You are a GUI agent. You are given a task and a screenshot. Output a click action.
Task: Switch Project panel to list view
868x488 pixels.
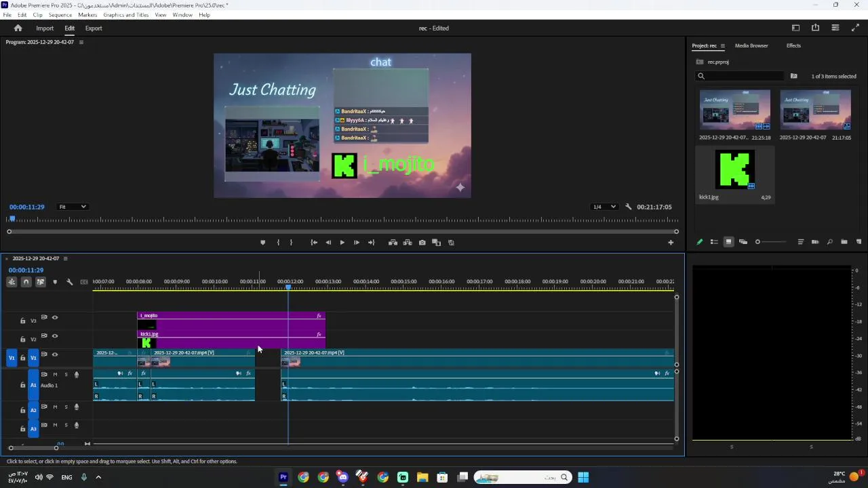click(714, 242)
